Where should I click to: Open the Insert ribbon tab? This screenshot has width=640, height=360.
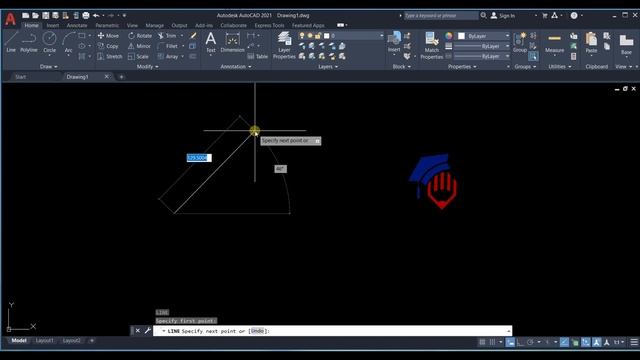[52, 25]
